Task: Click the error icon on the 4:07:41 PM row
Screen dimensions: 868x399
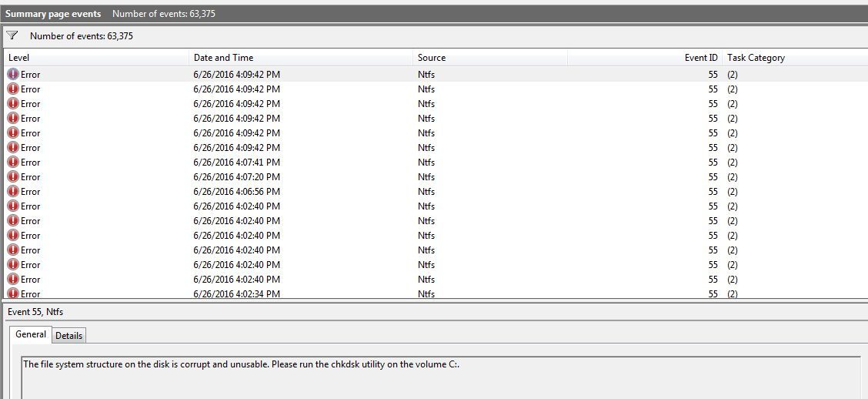Action: tap(13, 163)
